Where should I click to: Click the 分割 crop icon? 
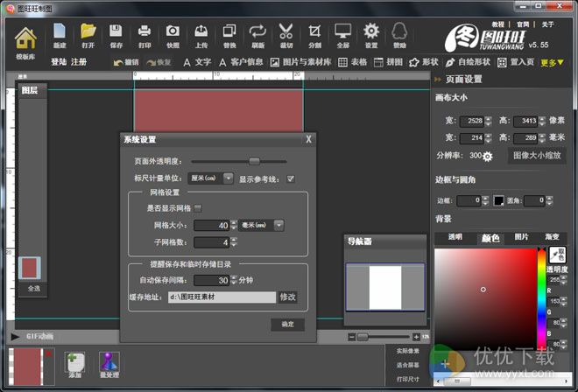coord(314,31)
